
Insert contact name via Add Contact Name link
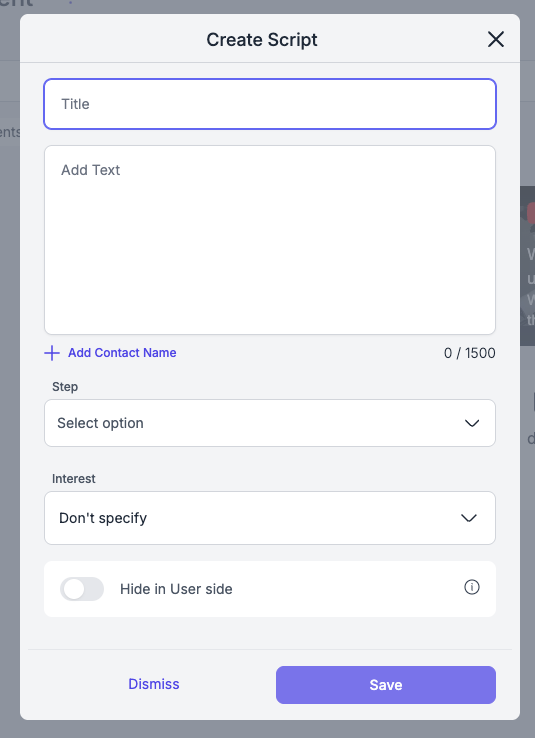coord(122,353)
